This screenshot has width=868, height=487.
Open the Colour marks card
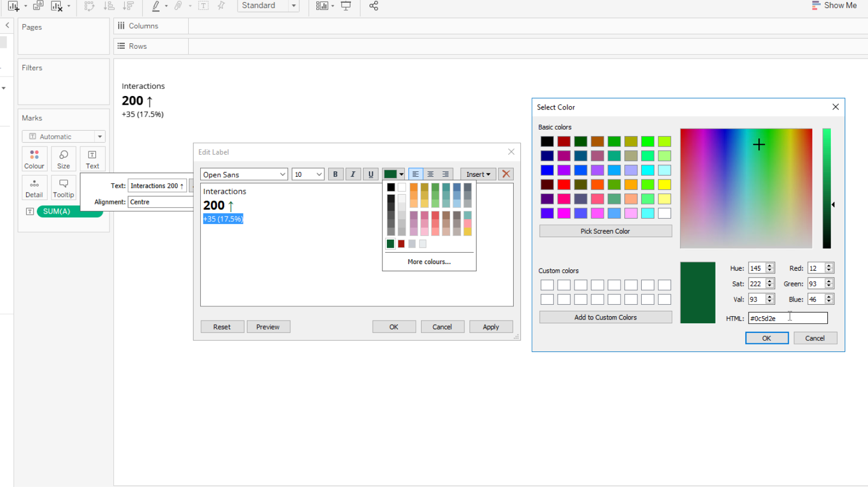(x=34, y=159)
